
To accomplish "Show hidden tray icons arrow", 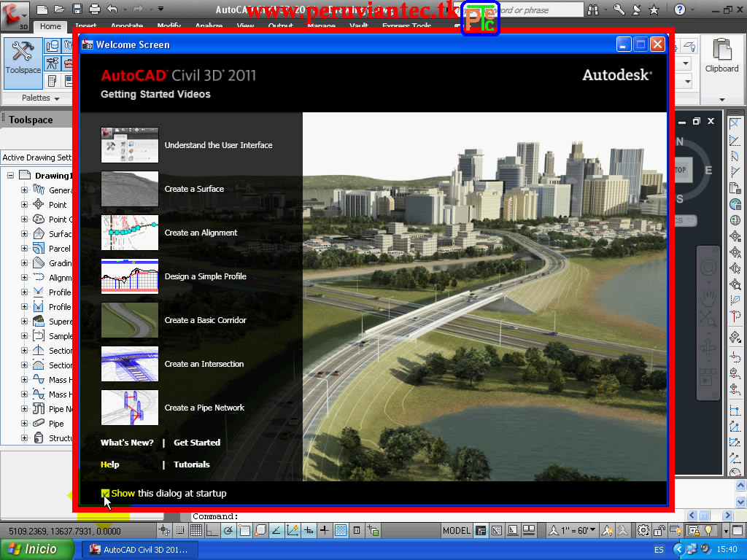I will point(678,550).
